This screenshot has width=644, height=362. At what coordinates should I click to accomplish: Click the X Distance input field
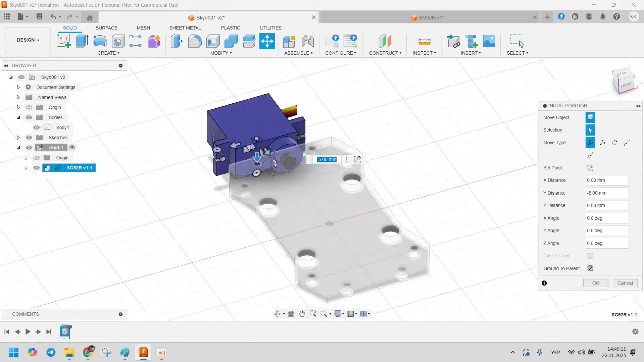pyautogui.click(x=607, y=180)
